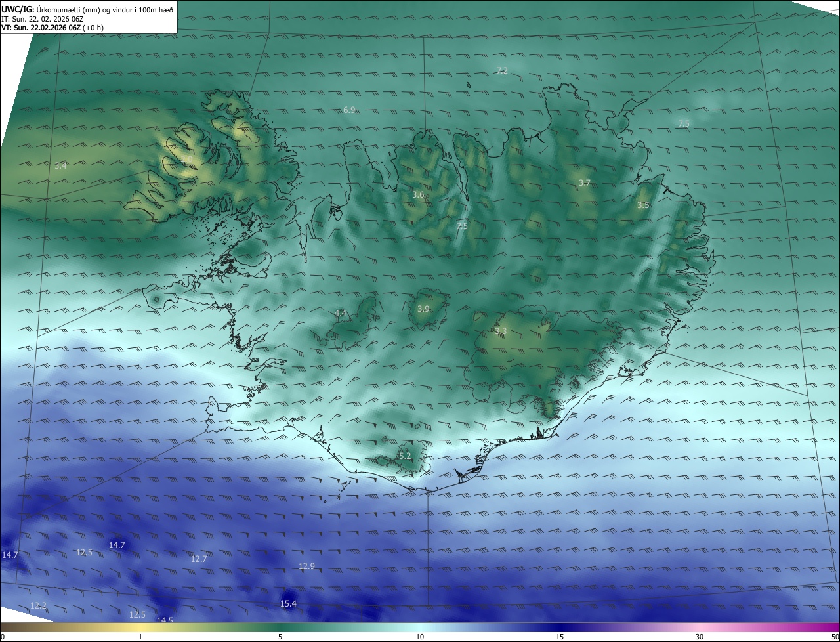
Task: Click the 12.7 value label over the sea
Action: (x=199, y=559)
